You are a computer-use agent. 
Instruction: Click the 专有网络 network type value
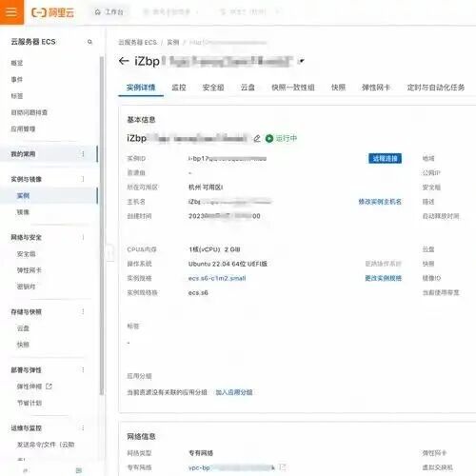pyautogui.click(x=201, y=453)
